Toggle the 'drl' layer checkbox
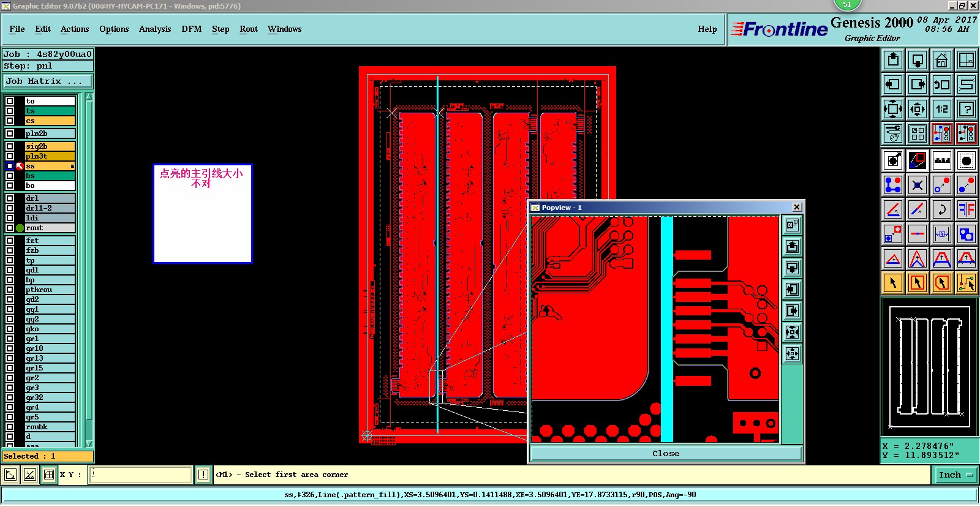The height and width of the screenshot is (507, 980). (x=10, y=198)
